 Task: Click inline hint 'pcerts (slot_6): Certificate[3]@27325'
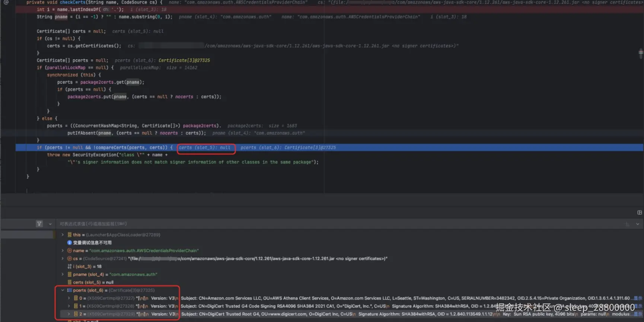coord(288,148)
